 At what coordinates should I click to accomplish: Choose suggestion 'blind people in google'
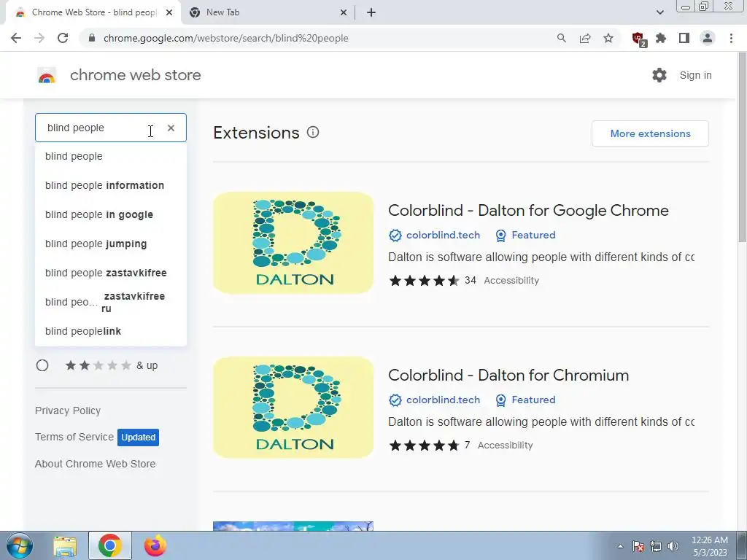pos(111,214)
